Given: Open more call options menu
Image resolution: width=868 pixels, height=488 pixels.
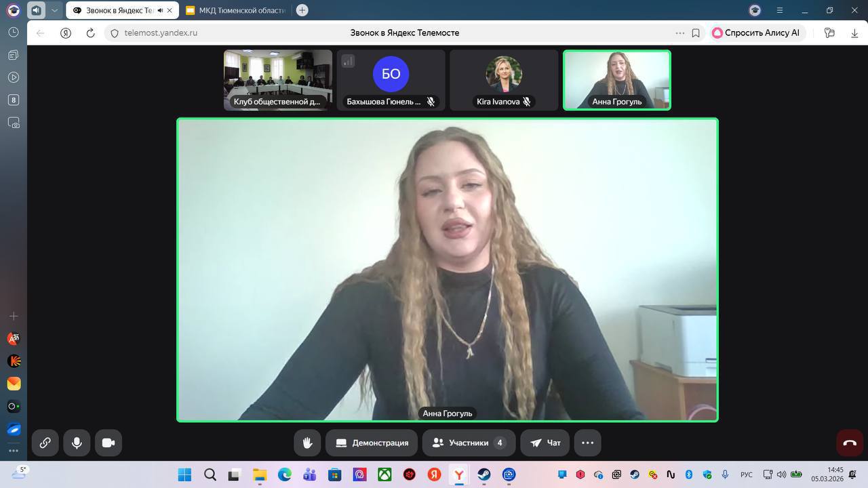Looking at the screenshot, I should coord(587,443).
